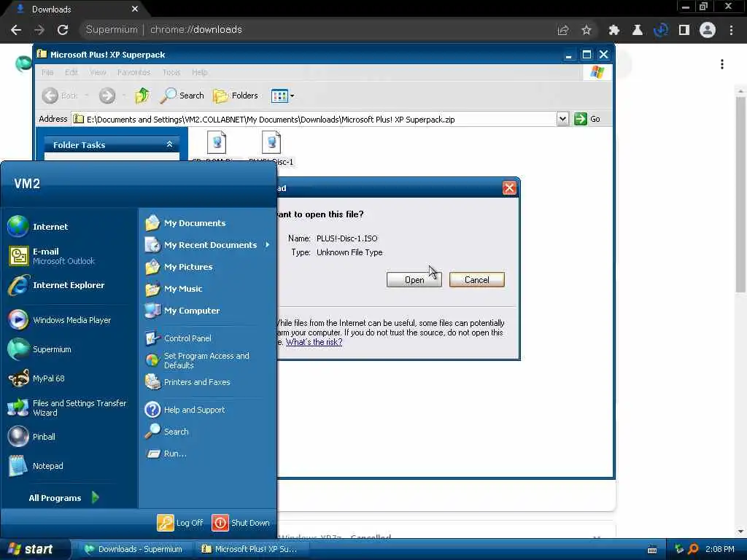Follow the What's the risk? link
The width and height of the screenshot is (747, 560).
click(314, 342)
